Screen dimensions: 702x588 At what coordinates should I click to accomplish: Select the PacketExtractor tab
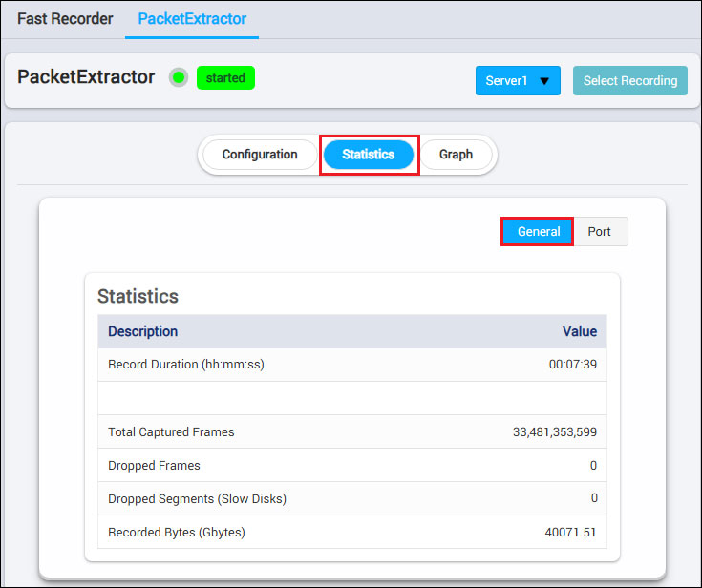tap(192, 19)
